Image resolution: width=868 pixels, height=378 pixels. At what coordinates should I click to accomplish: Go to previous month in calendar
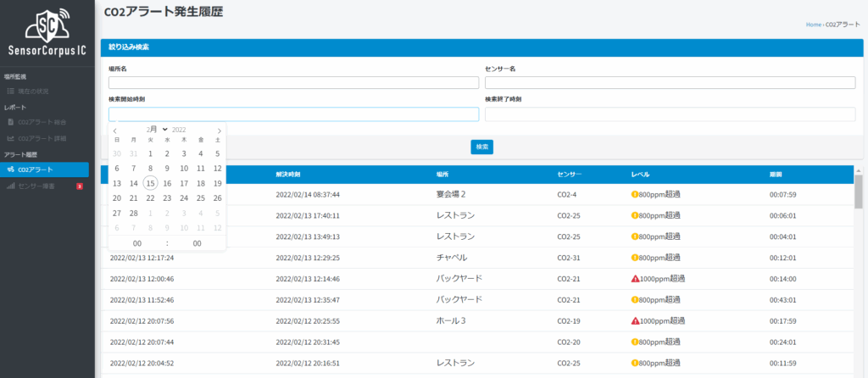tap(116, 130)
